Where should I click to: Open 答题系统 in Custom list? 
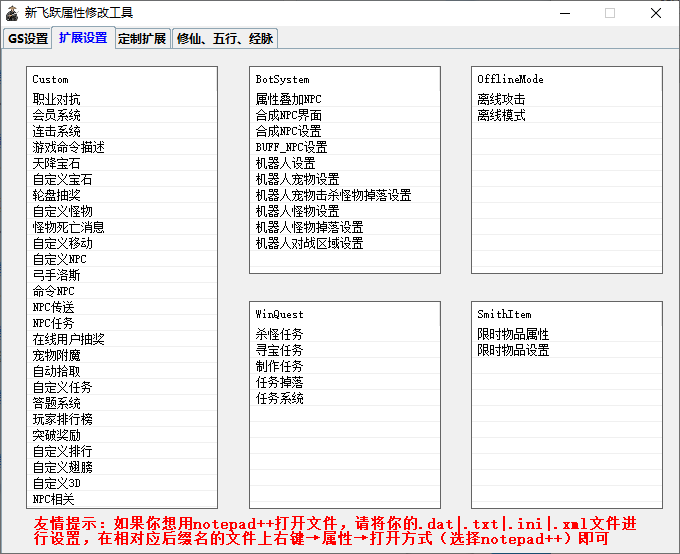pos(57,403)
